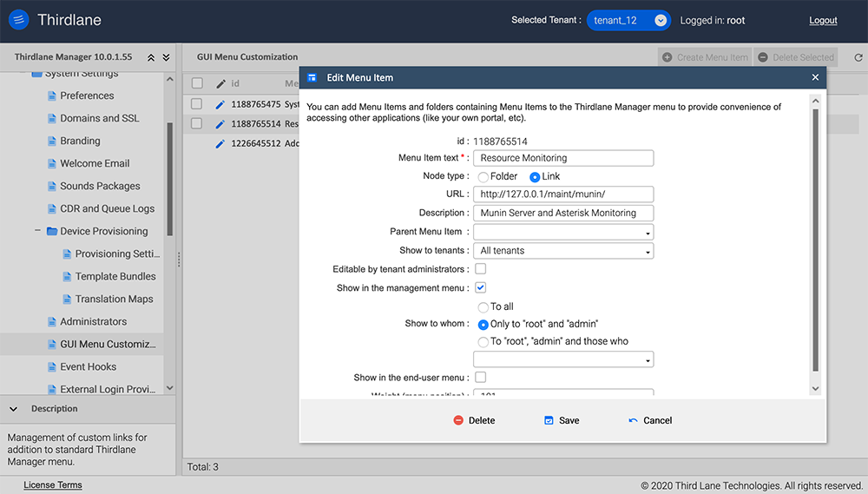
Task: Click the sidebar tree scrollbar down arrow
Action: (x=170, y=388)
